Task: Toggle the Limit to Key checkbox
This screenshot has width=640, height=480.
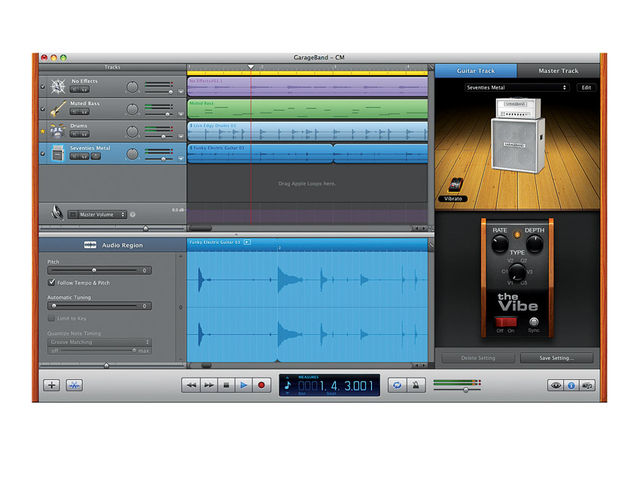Action: [x=51, y=318]
